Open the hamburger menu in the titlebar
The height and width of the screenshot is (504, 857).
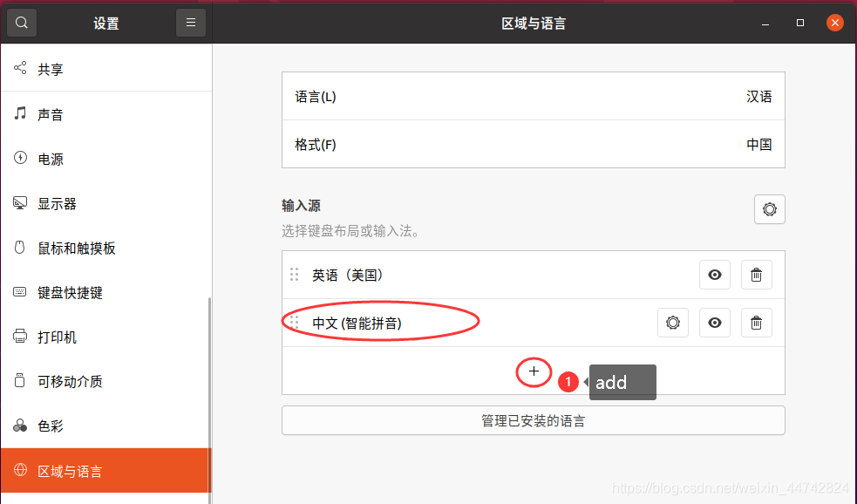pos(190,22)
